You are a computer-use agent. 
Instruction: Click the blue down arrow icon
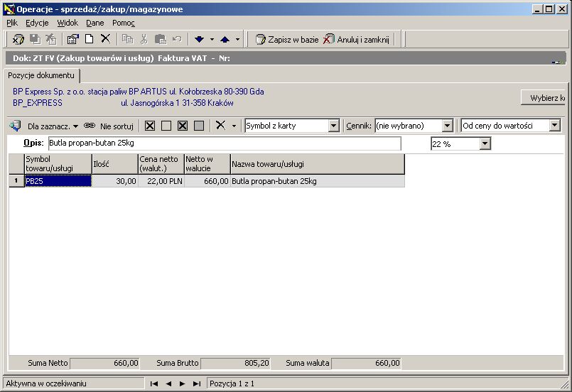tap(199, 39)
